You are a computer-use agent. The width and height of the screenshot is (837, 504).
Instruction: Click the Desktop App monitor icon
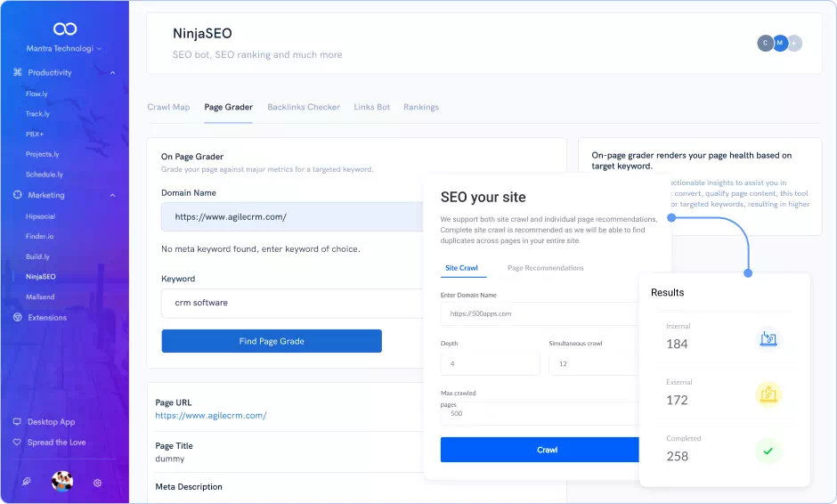17,422
